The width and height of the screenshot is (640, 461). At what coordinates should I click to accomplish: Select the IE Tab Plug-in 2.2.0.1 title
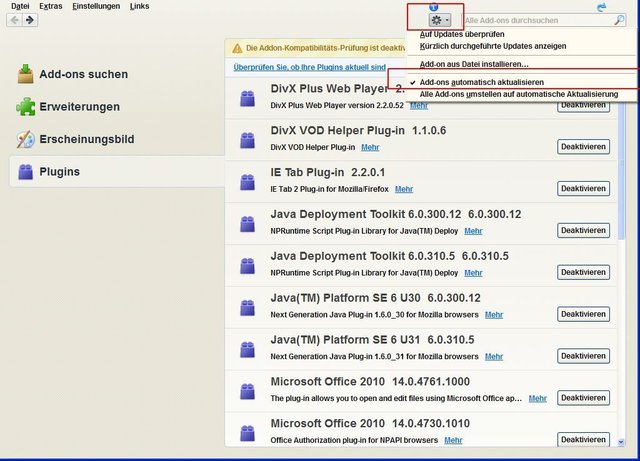point(327,173)
